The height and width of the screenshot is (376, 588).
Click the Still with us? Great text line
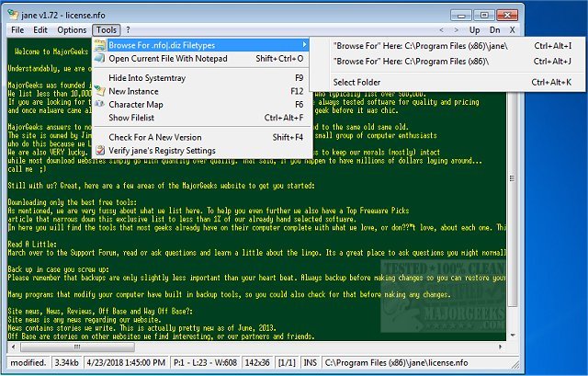[162, 186]
